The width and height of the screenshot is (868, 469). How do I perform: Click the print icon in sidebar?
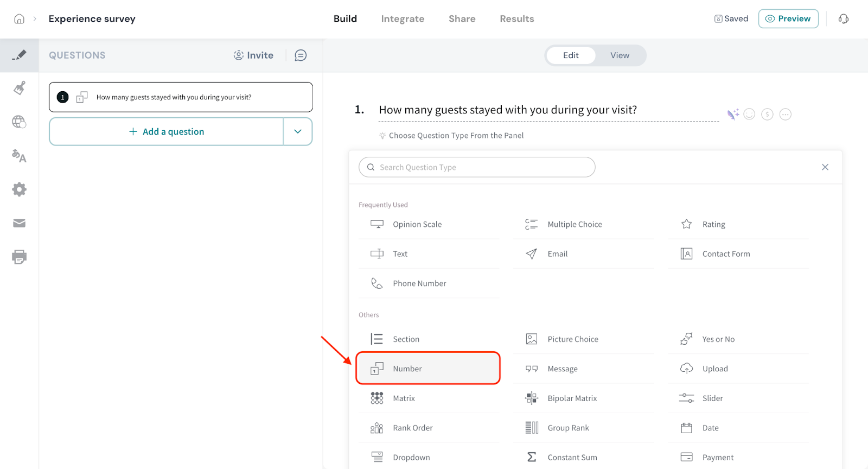pyautogui.click(x=20, y=257)
